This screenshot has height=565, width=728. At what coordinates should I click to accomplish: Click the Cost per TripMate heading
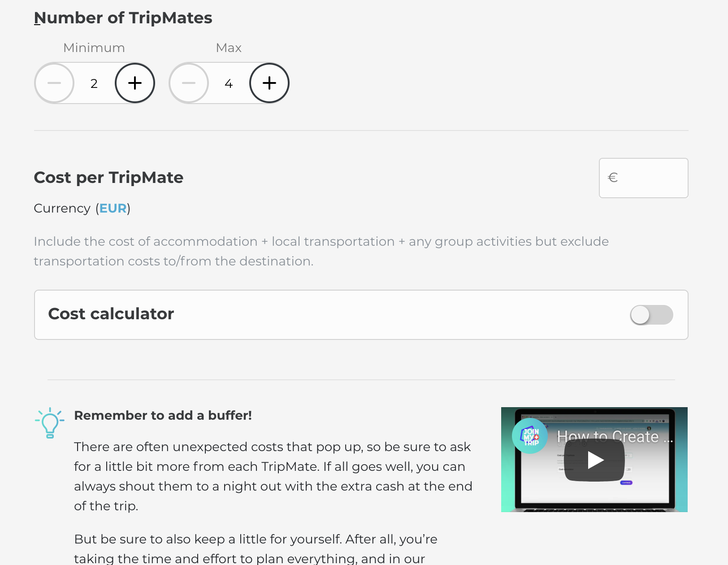click(108, 178)
